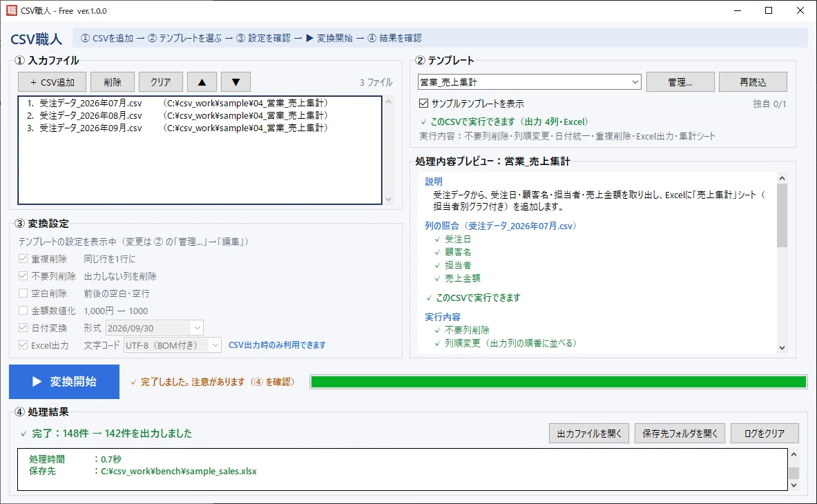Click the 売上金額 column entry in preview
The height and width of the screenshot is (504, 817).
coord(463,278)
